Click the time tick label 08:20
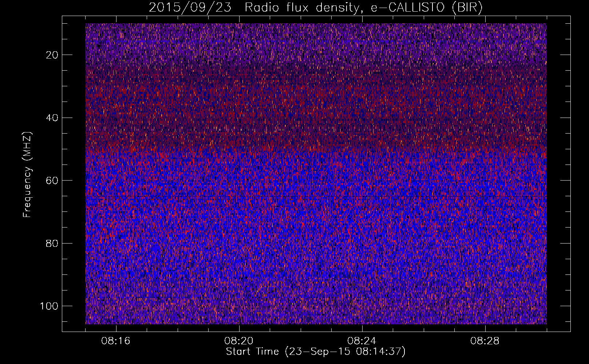Image resolution: width=589 pixels, height=364 pixels. [239, 341]
